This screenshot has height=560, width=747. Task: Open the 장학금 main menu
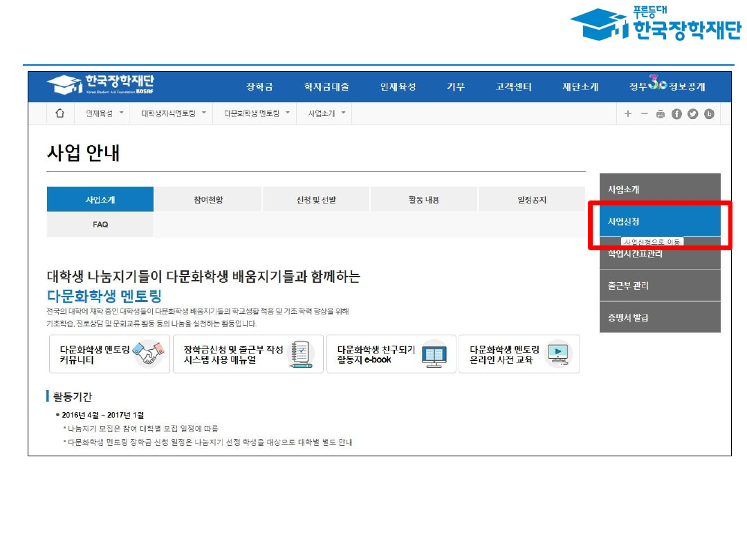259,87
